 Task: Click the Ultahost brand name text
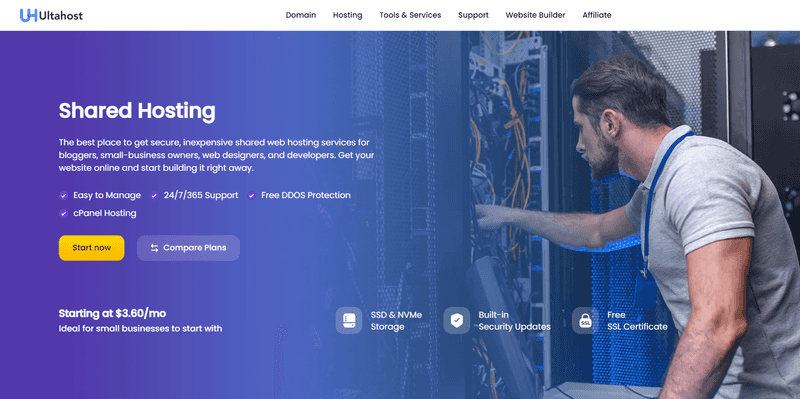click(x=60, y=16)
